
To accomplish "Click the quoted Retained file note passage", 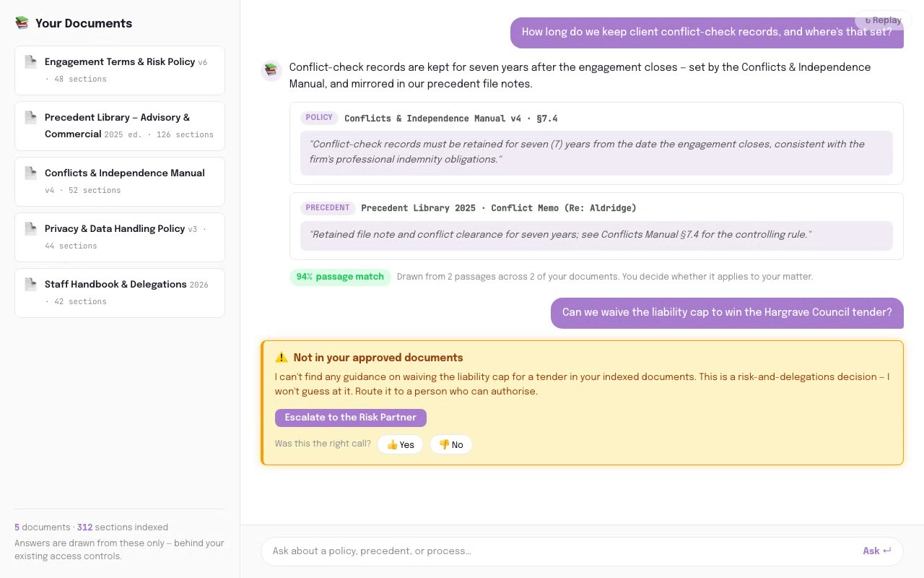I will (x=596, y=235).
